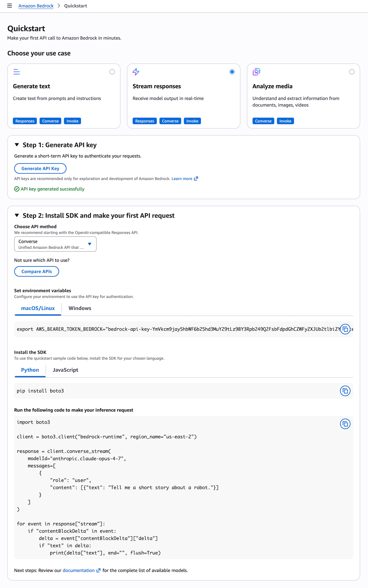Click the Analyze media image icon
Image resolution: width=368 pixels, height=588 pixels.
coord(256,72)
